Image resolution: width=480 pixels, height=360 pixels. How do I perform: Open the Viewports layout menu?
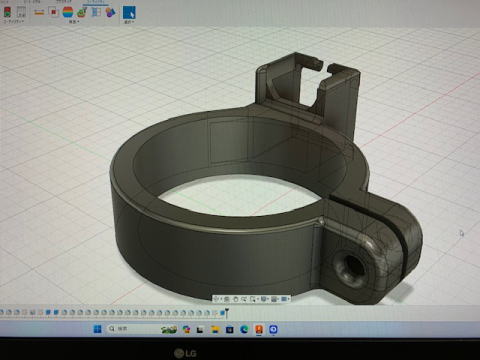click(284, 299)
